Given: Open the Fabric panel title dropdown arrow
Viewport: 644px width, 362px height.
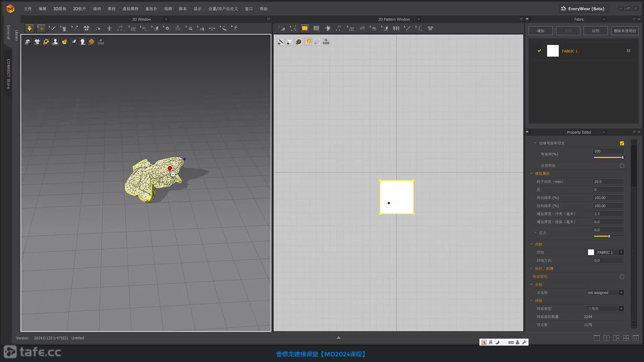Looking at the screenshot, I should (x=604, y=19).
